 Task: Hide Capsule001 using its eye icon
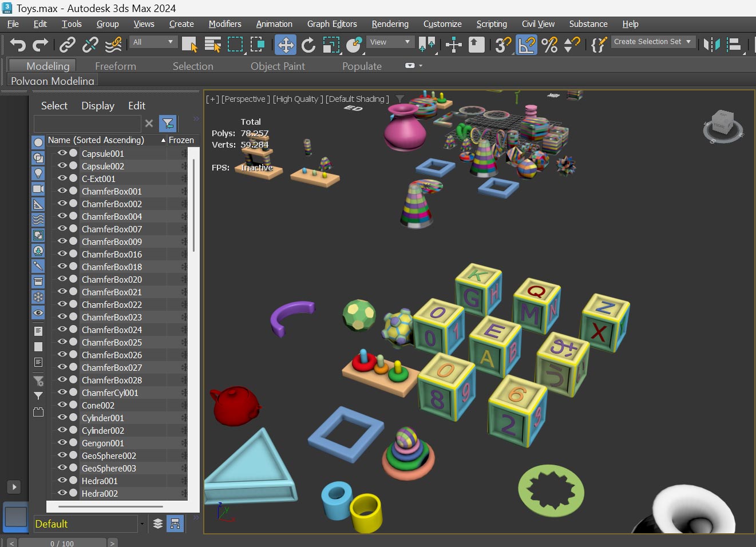pyautogui.click(x=62, y=153)
